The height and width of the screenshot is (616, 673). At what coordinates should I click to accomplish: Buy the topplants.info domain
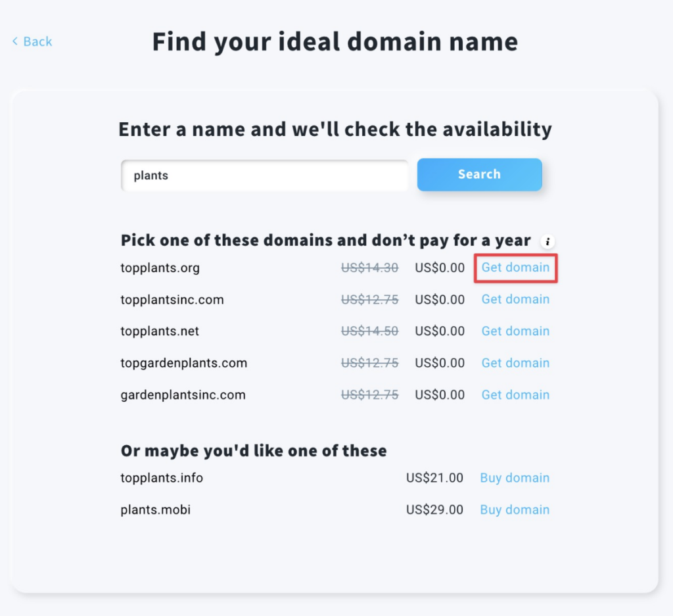tap(515, 478)
